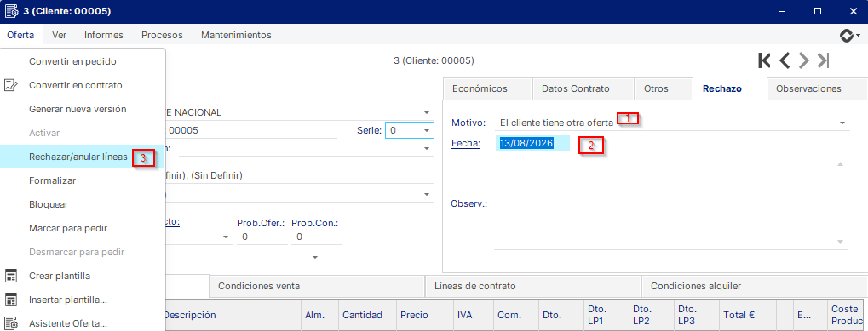Choose Bloquear from the menu
Image resolution: width=868 pixels, height=331 pixels.
pos(83,204)
